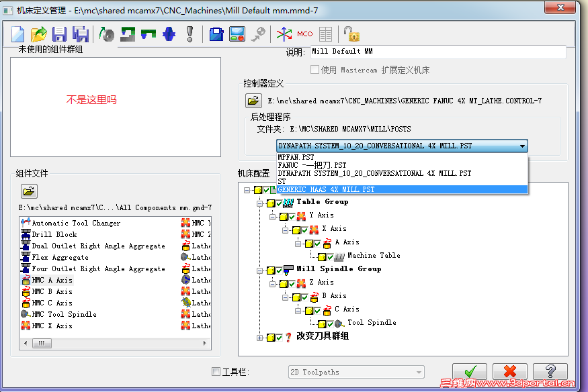Confirm with the green checkmark button
This screenshot has width=588, height=392.
[470, 371]
